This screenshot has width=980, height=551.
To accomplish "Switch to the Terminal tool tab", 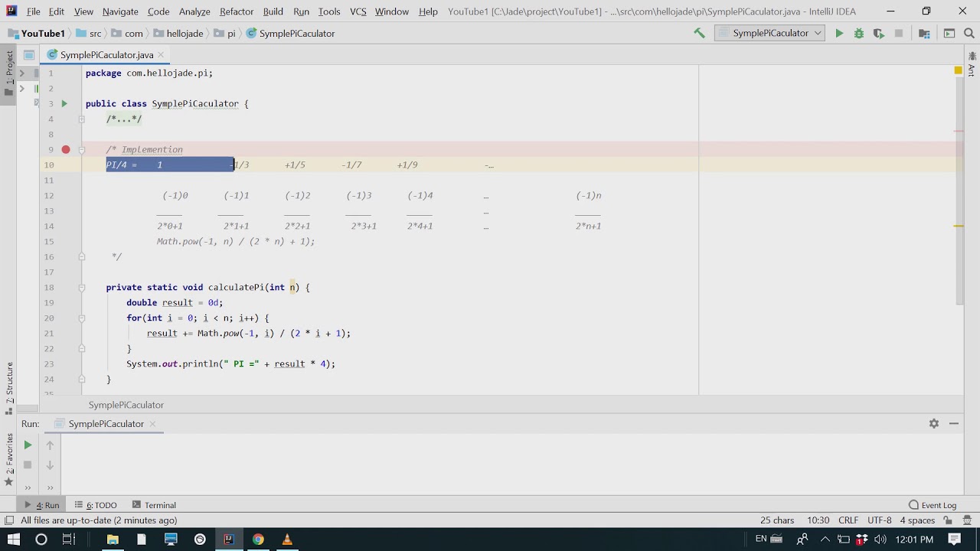I will click(154, 505).
